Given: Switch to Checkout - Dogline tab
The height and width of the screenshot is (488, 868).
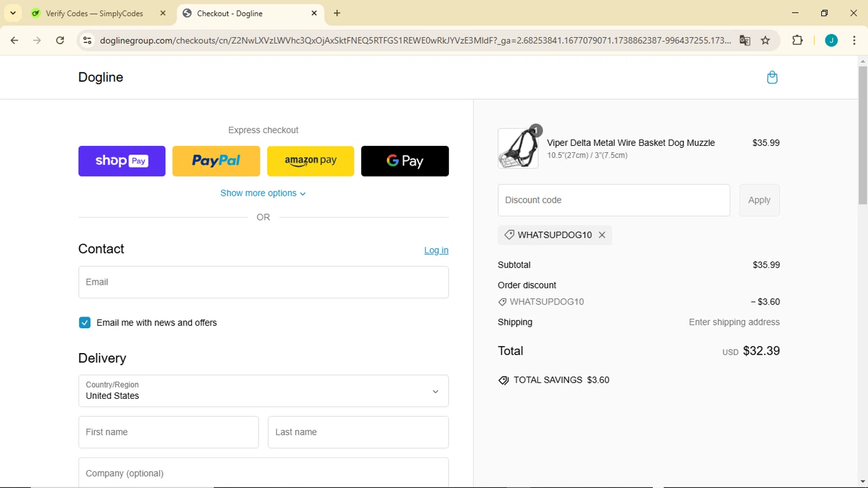Looking at the screenshot, I should pos(230,13).
